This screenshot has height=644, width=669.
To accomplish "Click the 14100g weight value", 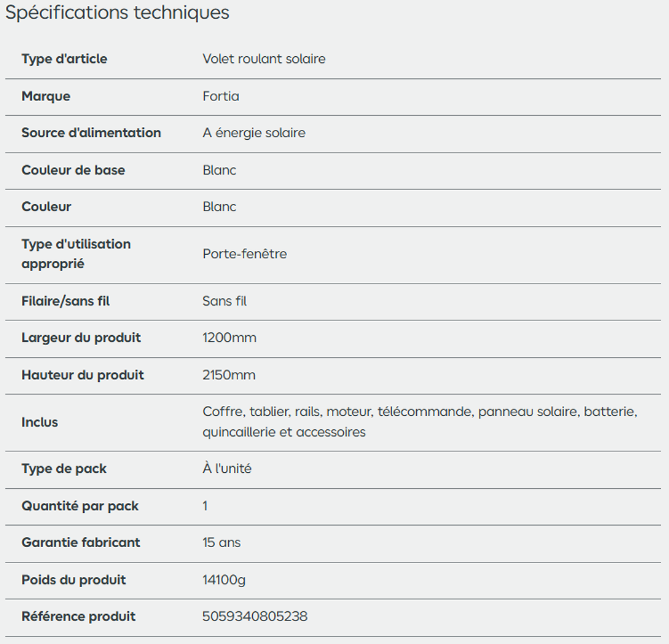I will click(224, 580).
